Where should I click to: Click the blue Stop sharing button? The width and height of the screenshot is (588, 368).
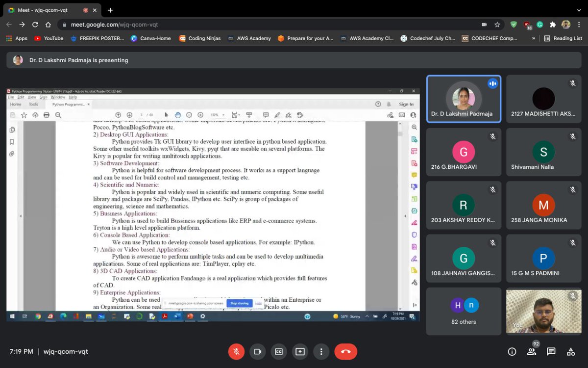tap(240, 303)
